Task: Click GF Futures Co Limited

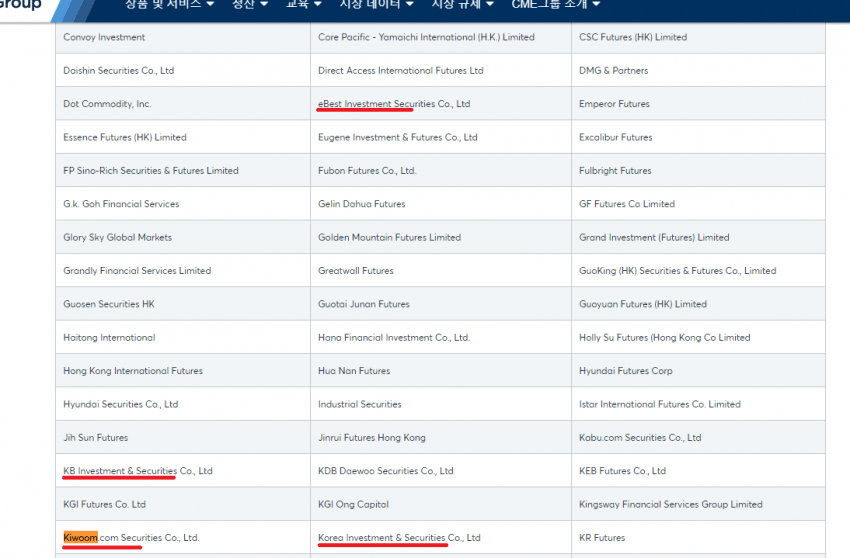Action: (x=627, y=204)
